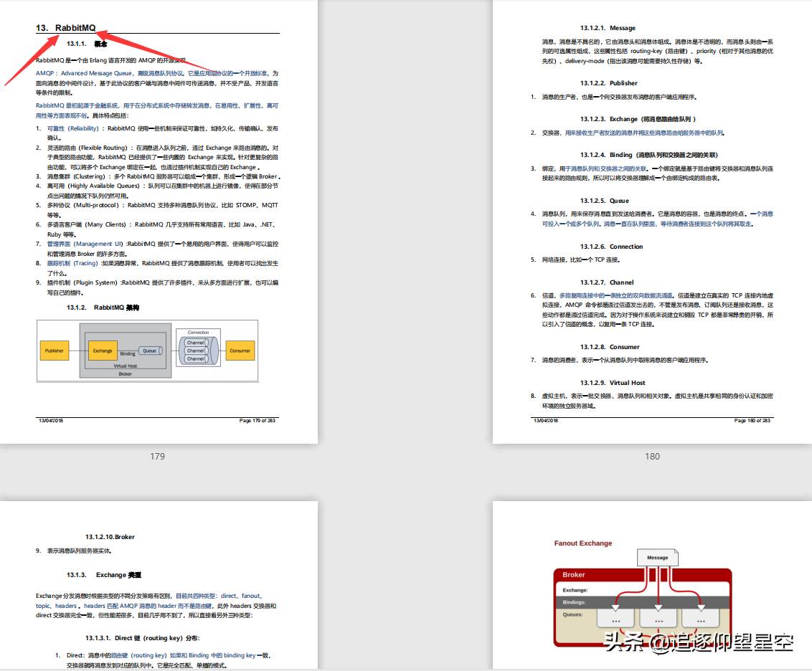Click the 'Queues:' row label in the fanout diagram
The image size is (812, 671).
[x=572, y=614]
